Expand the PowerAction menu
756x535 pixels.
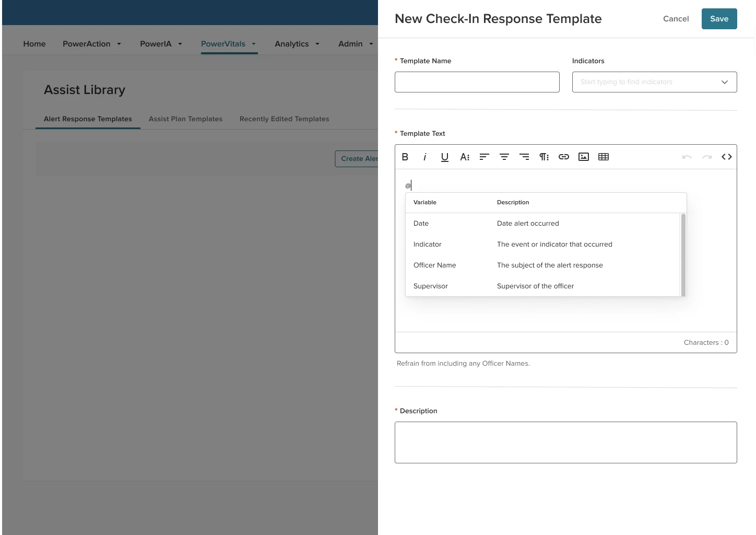coord(92,44)
